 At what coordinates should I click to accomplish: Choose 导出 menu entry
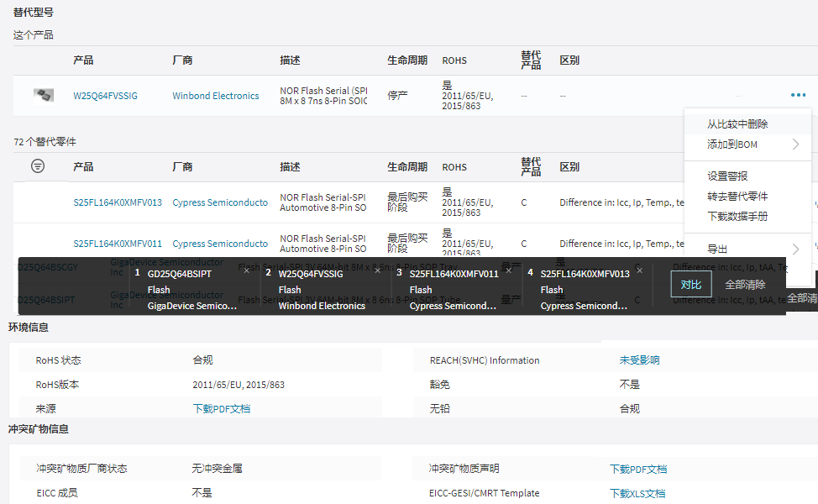click(716, 249)
